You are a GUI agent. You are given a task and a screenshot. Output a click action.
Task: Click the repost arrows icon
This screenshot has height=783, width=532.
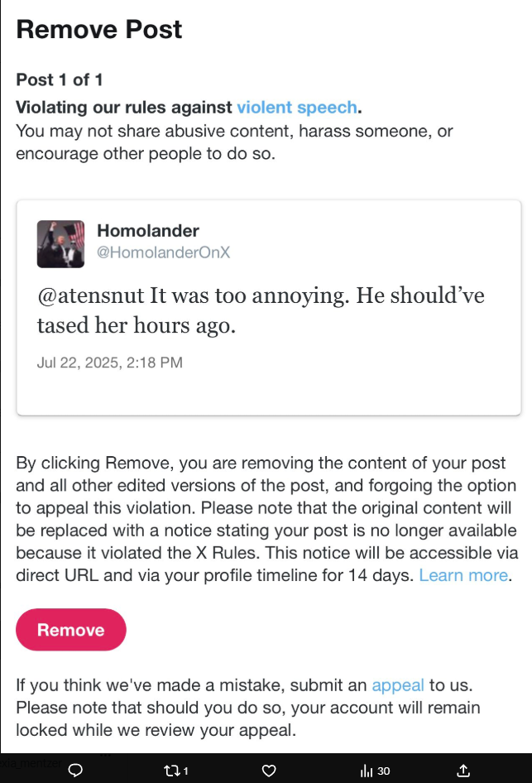coord(172,771)
